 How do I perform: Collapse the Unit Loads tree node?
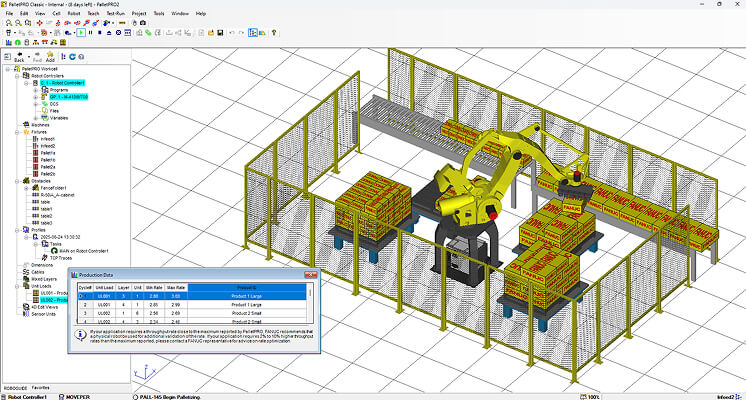[x=17, y=286]
